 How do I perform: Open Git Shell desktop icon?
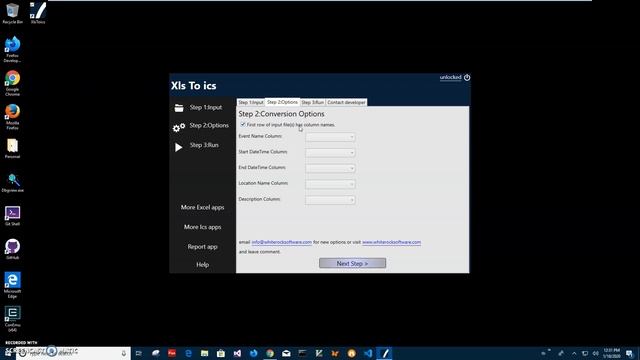(x=12, y=216)
